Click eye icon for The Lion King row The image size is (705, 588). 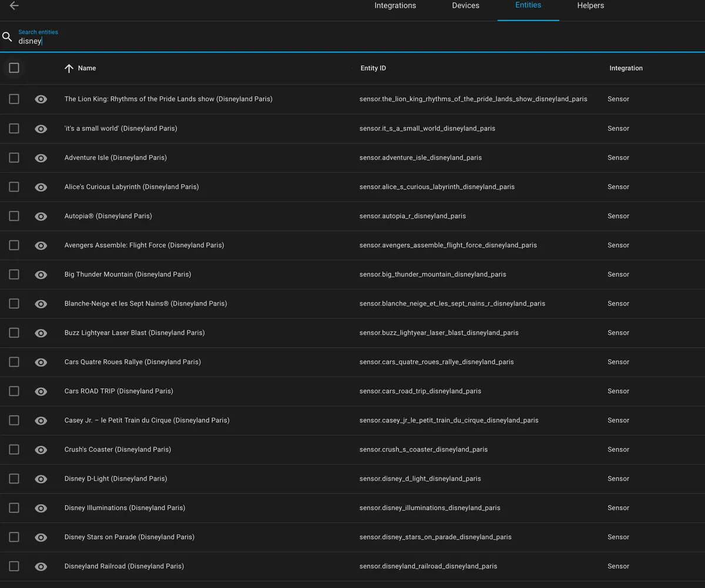(x=41, y=99)
